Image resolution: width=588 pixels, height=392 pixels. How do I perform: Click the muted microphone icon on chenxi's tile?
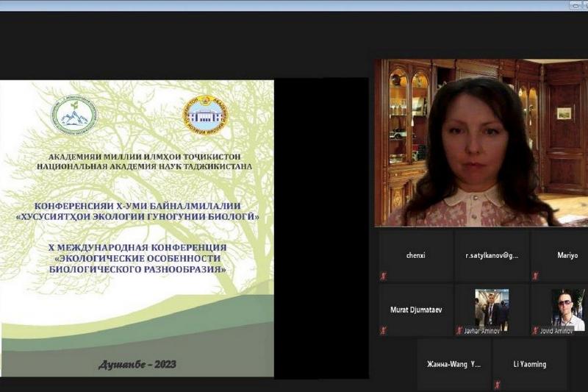(x=384, y=276)
